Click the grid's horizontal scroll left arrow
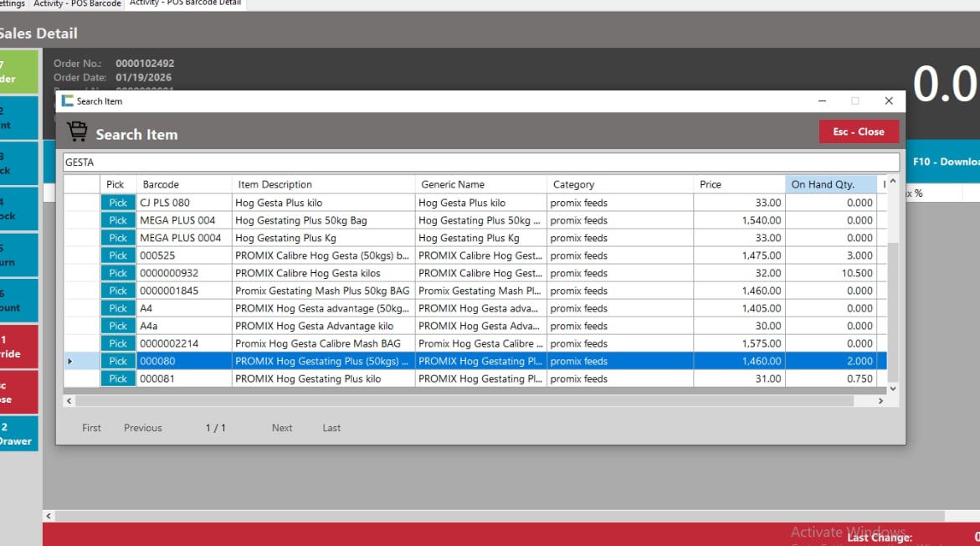 coord(69,401)
